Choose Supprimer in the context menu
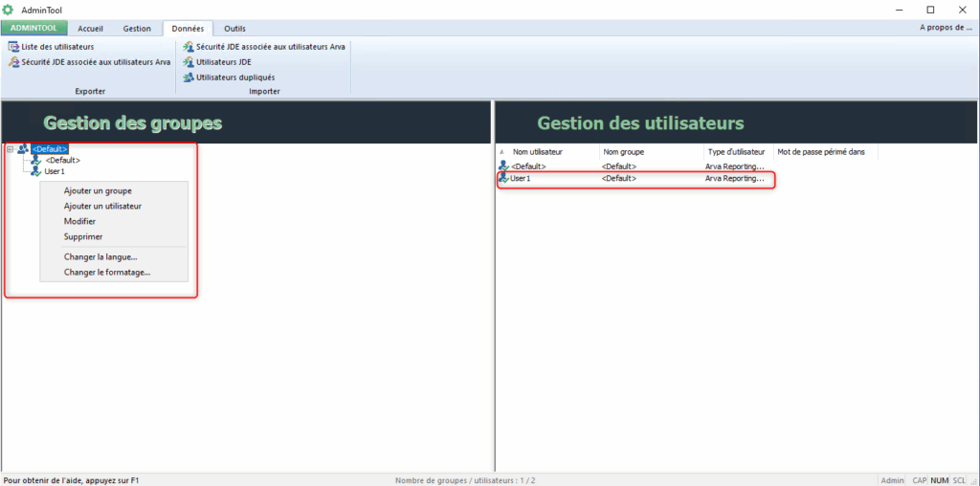980x486 pixels. click(83, 236)
